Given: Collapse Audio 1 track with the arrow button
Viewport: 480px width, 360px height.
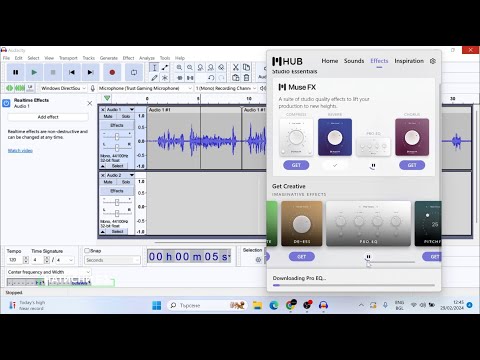Looking at the screenshot, I should 103,166.
